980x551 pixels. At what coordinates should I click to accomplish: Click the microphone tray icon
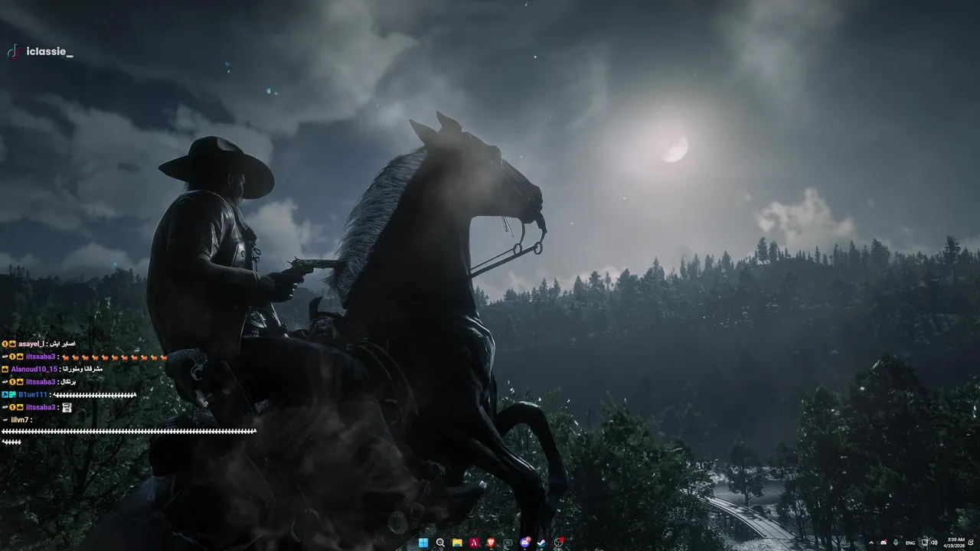896,543
